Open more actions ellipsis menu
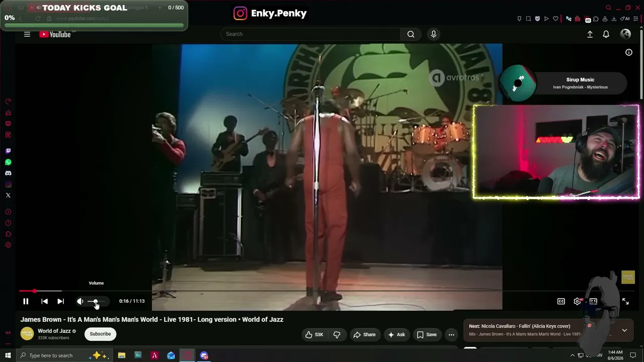Viewport: 644px width, 362px height. click(451, 334)
